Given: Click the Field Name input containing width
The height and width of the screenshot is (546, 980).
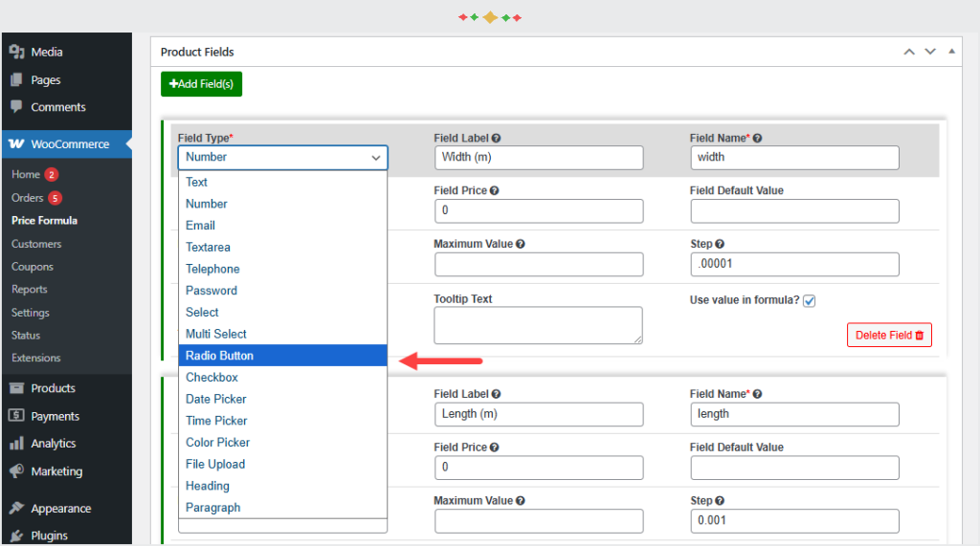Looking at the screenshot, I should 794,158.
